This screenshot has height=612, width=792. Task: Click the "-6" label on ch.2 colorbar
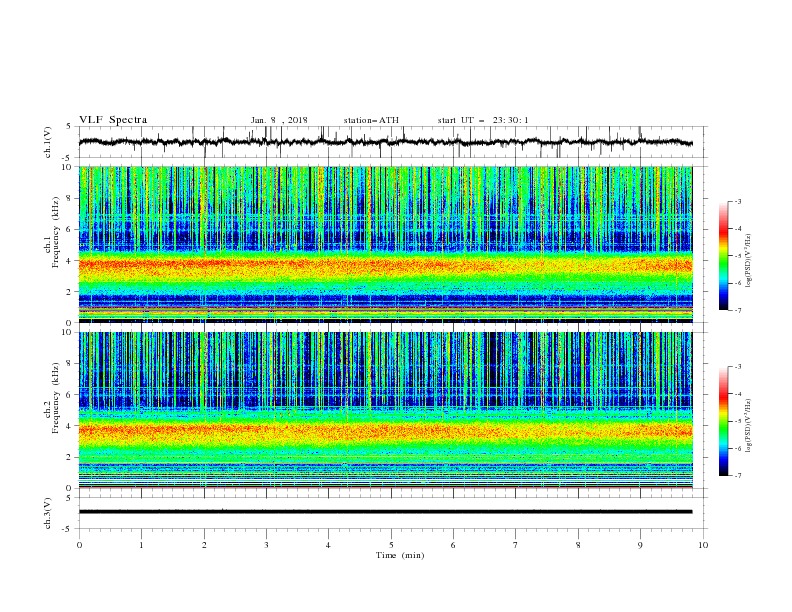click(x=738, y=449)
